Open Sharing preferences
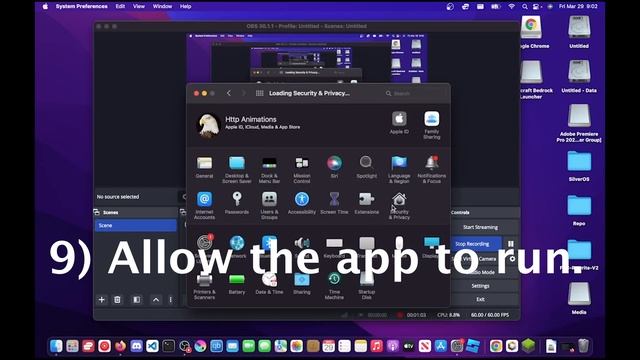 coord(302,284)
